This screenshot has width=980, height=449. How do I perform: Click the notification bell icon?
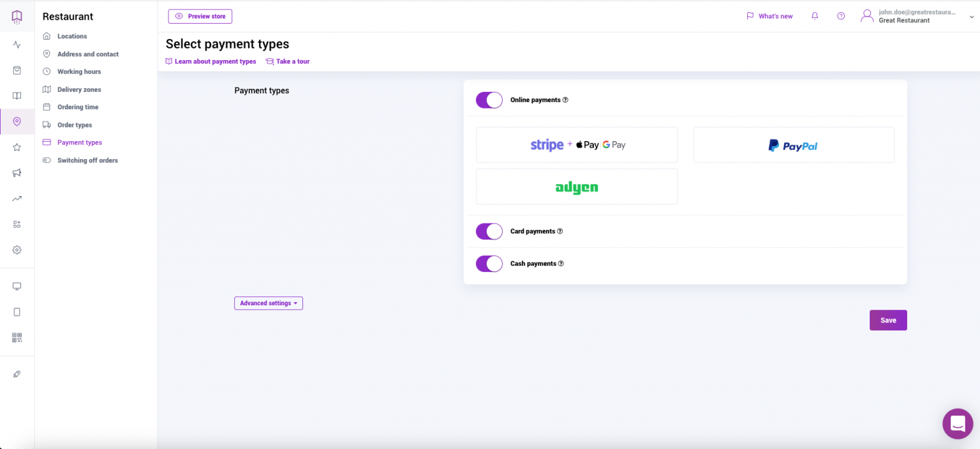click(815, 16)
